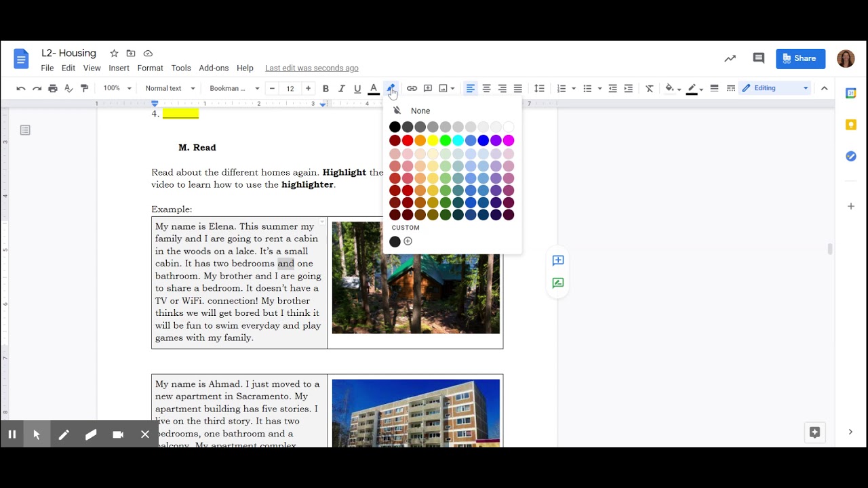
Task: Click the Docs home icon
Action: 21,59
